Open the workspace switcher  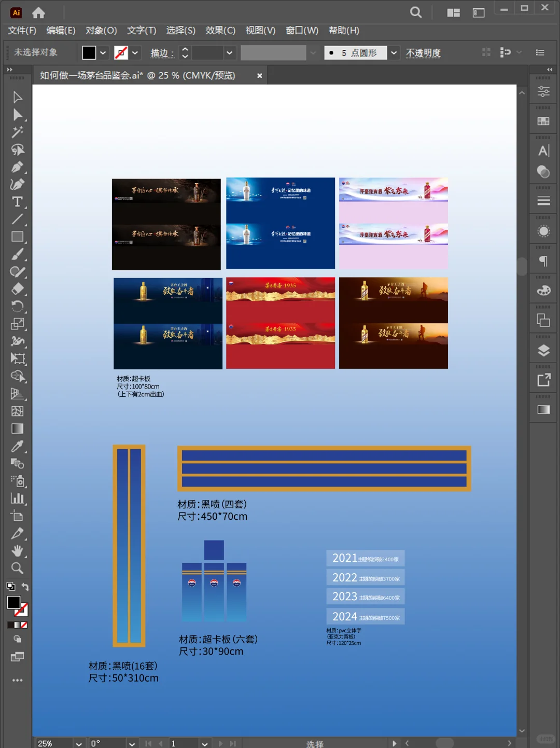[x=479, y=12]
